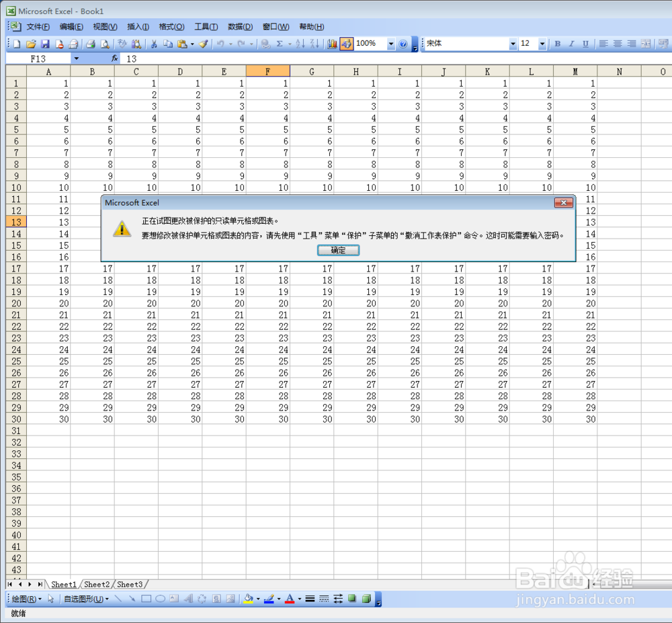
Task: Save the workbook with the floppy disk icon
Action: (x=45, y=44)
